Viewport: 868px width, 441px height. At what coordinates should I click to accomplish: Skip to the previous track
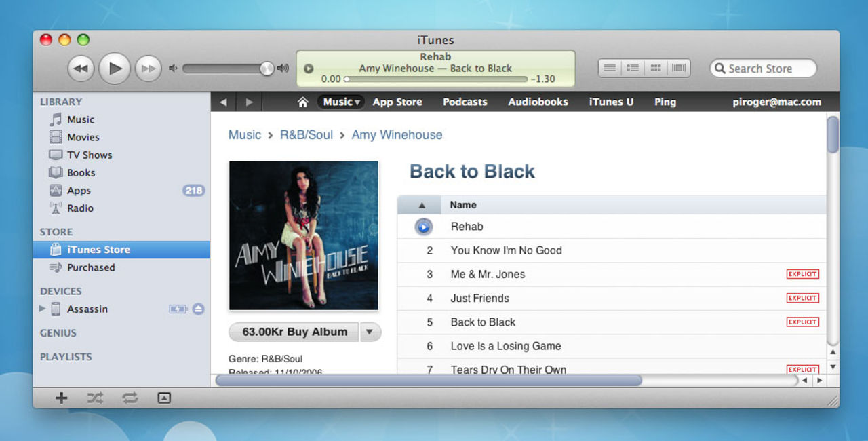click(x=81, y=68)
